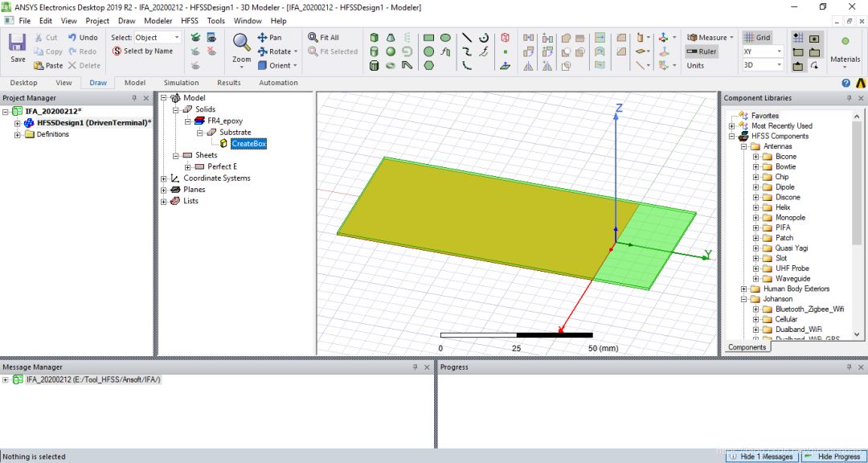Switch to the Simulation ribbon tab
868x463 pixels.
coord(181,83)
